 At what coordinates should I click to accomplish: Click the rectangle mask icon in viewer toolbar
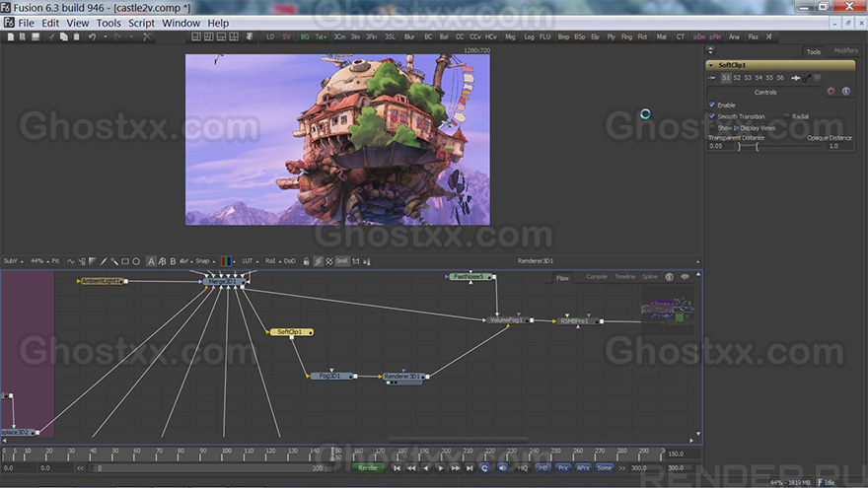coord(125,261)
